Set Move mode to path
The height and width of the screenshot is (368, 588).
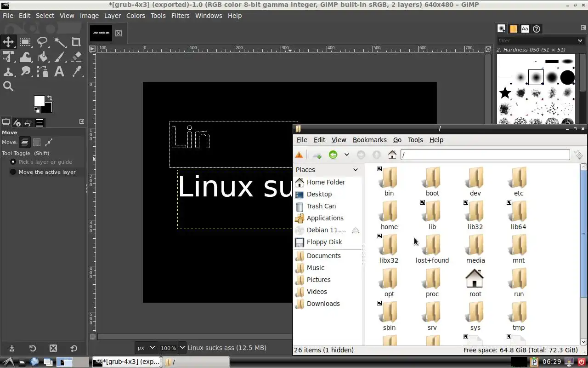[x=49, y=142]
